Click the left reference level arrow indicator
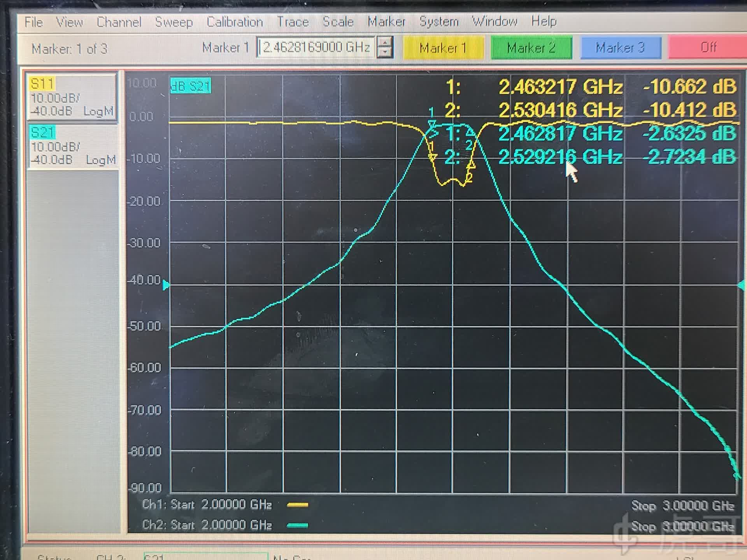747x560 pixels. click(166, 285)
